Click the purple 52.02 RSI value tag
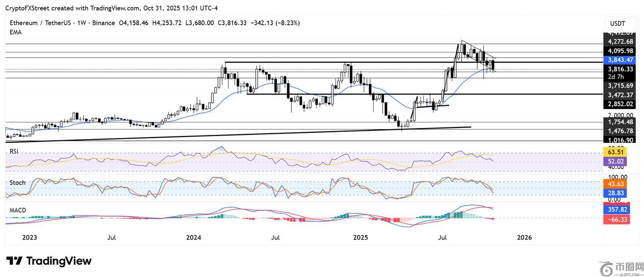Image resolution: width=644 pixels, height=277 pixels. 616,161
